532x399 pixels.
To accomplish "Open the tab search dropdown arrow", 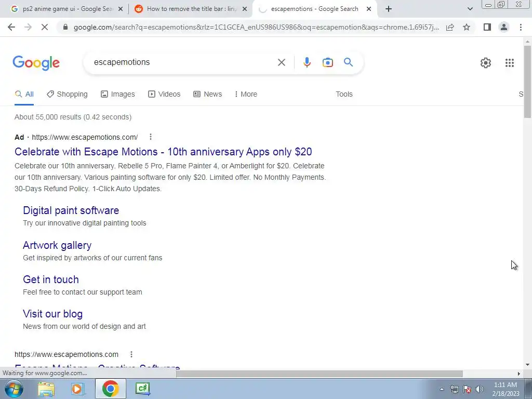I will [x=470, y=9].
